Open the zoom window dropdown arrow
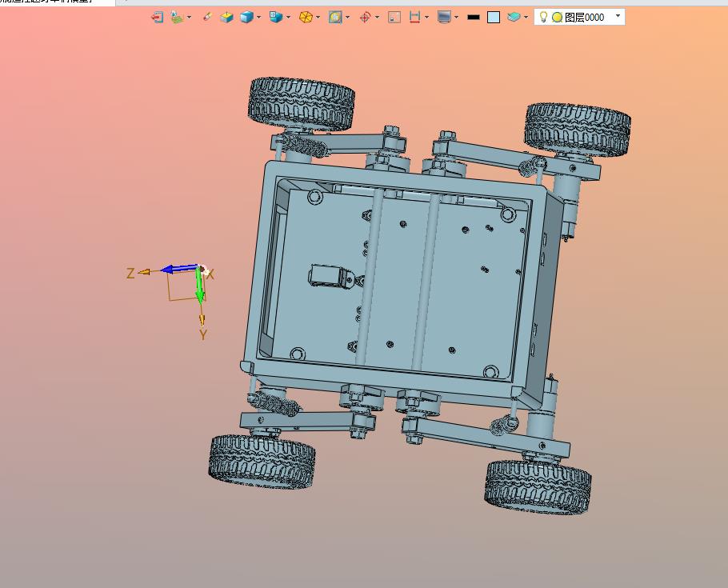Viewport: 728px width, 588px height. (x=348, y=18)
